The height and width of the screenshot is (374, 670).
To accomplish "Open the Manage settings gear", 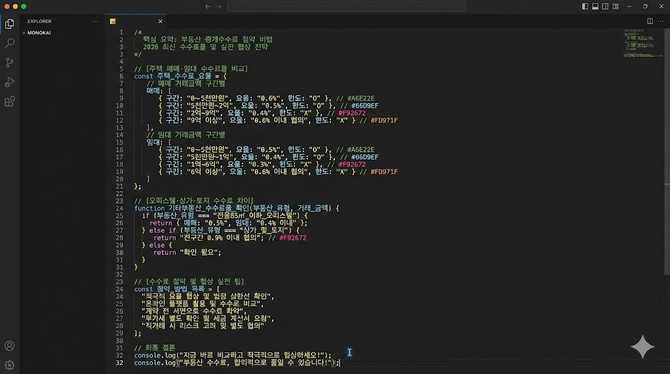I will [9, 365].
